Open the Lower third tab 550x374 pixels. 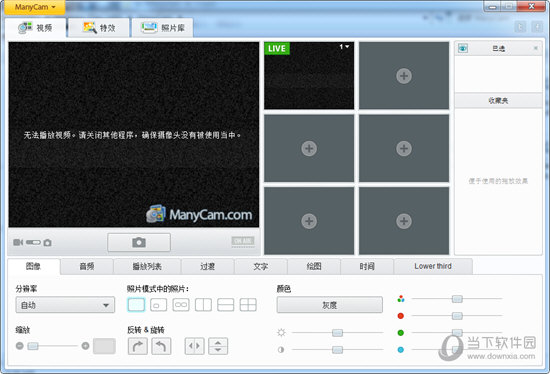coord(433,266)
